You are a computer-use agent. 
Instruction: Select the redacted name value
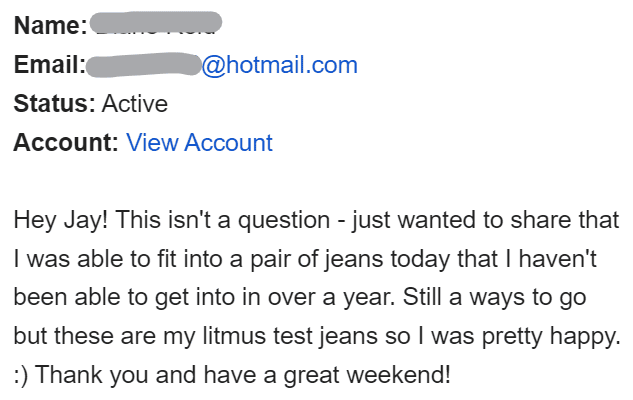coord(155,22)
